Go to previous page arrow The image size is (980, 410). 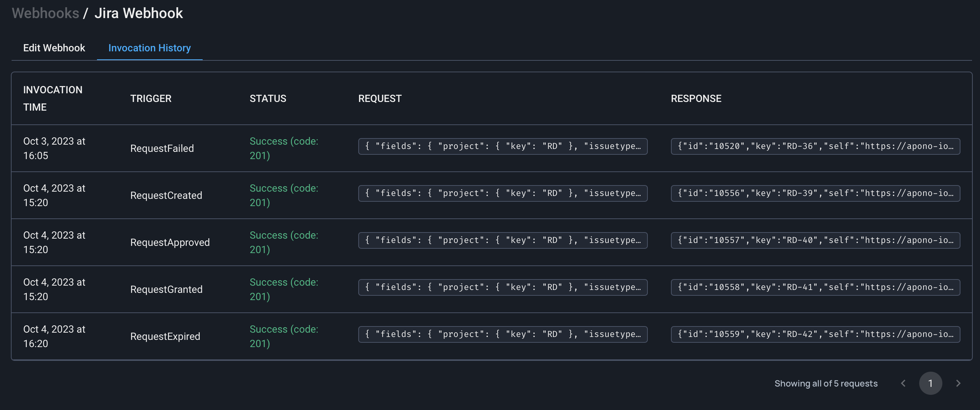click(x=903, y=383)
